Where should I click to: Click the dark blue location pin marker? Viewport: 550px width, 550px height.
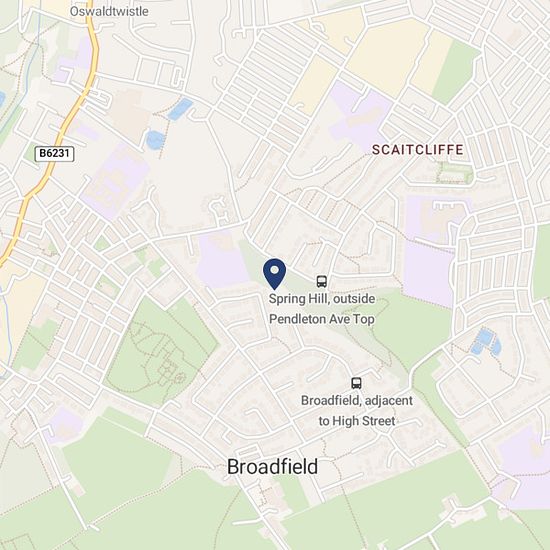[275, 274]
